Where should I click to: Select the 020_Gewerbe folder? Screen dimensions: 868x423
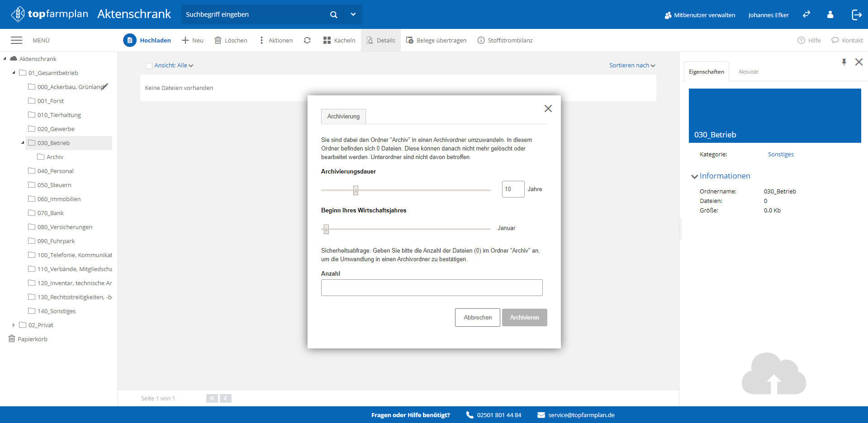(x=56, y=129)
